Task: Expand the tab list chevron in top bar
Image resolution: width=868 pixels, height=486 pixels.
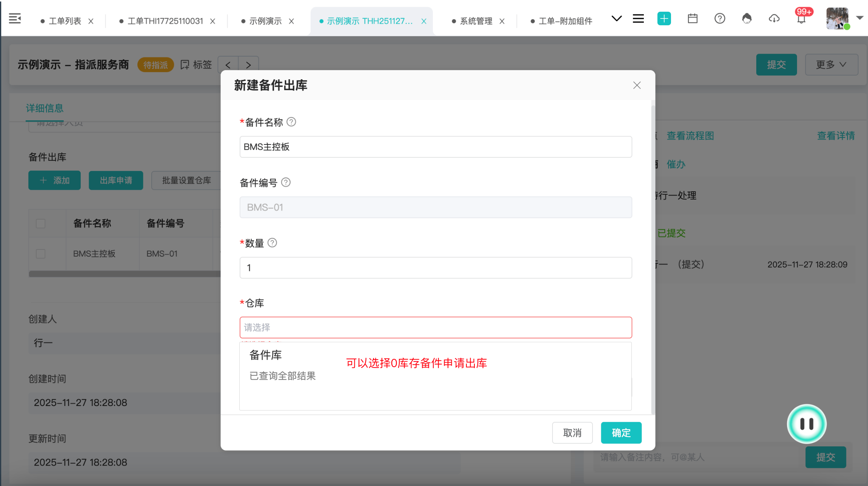Action: (616, 18)
